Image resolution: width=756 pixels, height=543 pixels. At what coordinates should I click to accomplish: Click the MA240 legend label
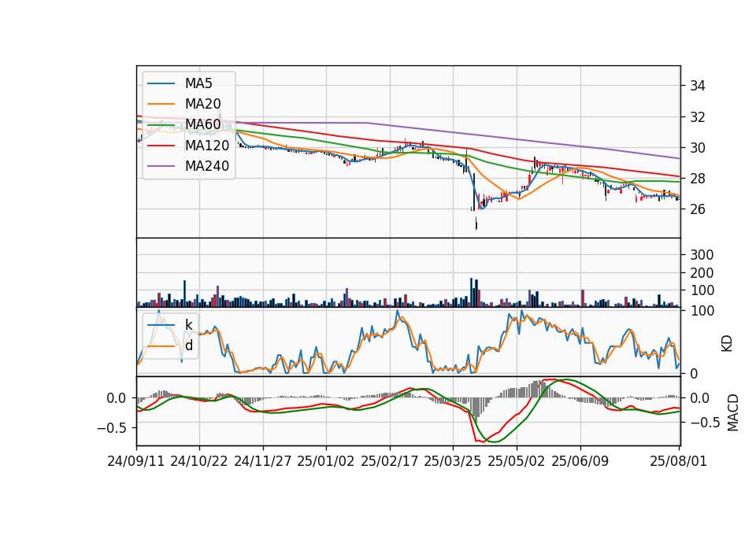pos(207,166)
